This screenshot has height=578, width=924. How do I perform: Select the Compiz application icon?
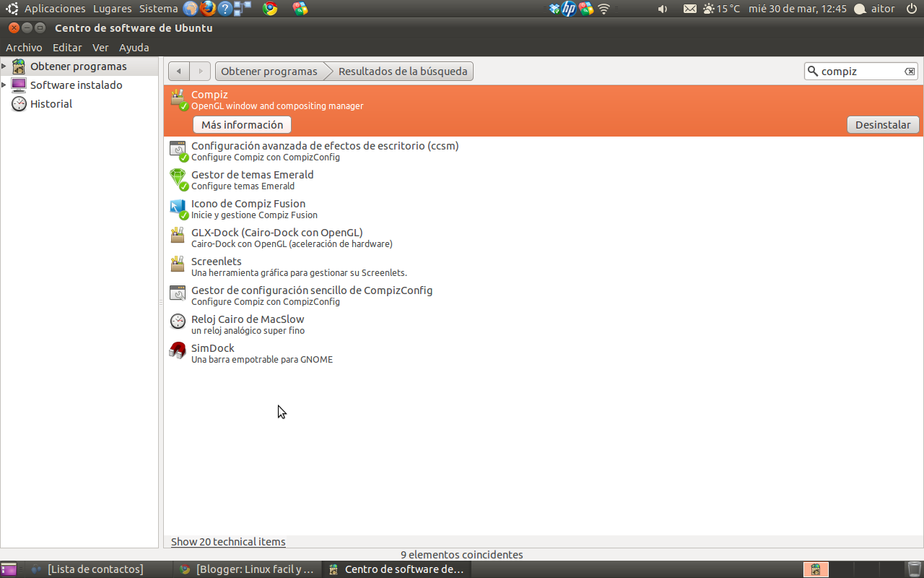tap(178, 99)
